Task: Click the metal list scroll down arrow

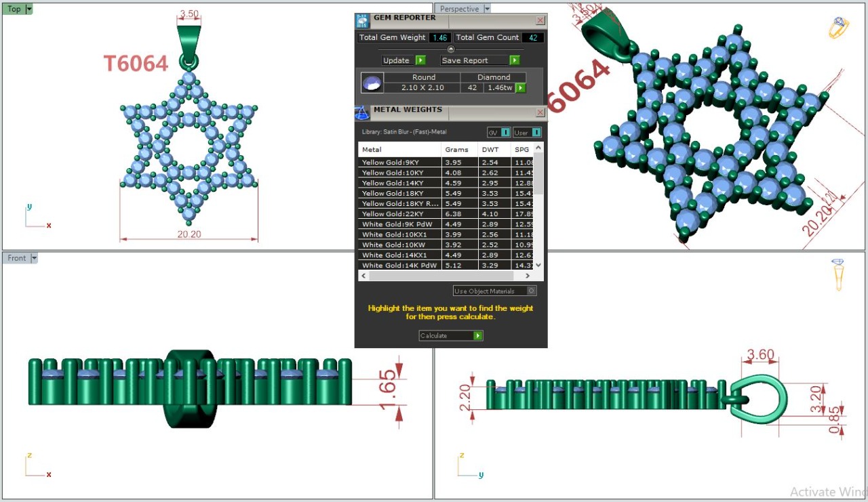Action: pos(538,266)
